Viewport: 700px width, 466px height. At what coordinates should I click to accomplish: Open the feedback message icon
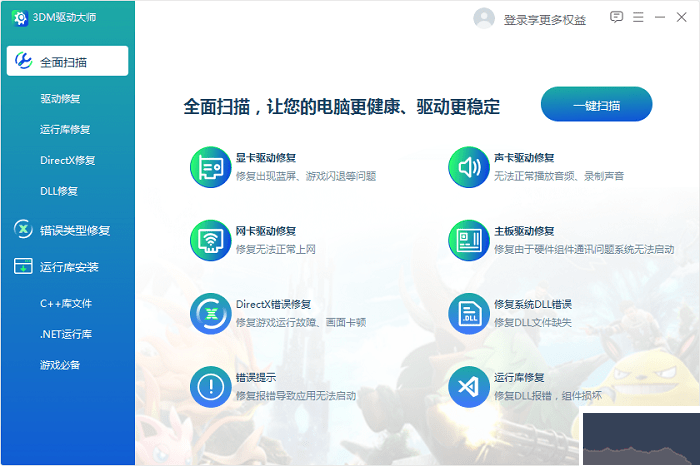pos(617,17)
